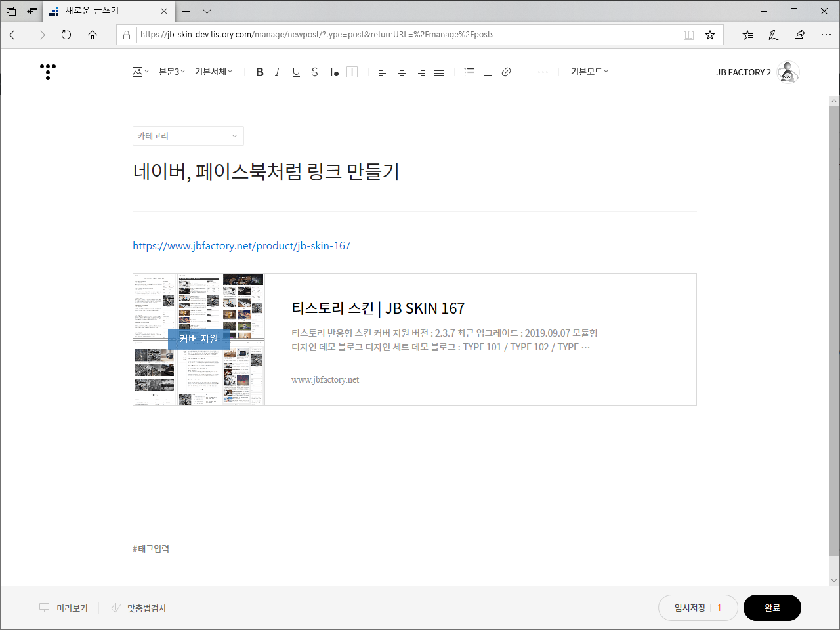Select the 새로운 글쓰기 browser tab

109,11
